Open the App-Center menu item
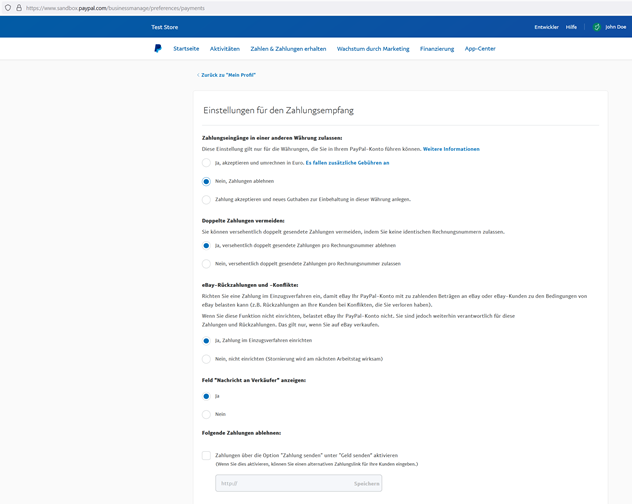This screenshot has height=504, width=632. (480, 48)
